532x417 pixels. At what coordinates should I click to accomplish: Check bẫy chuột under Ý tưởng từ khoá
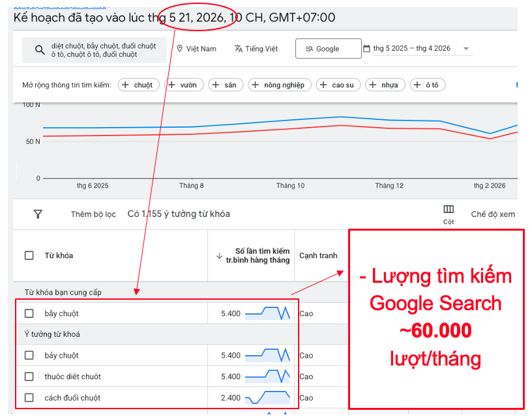point(29,355)
